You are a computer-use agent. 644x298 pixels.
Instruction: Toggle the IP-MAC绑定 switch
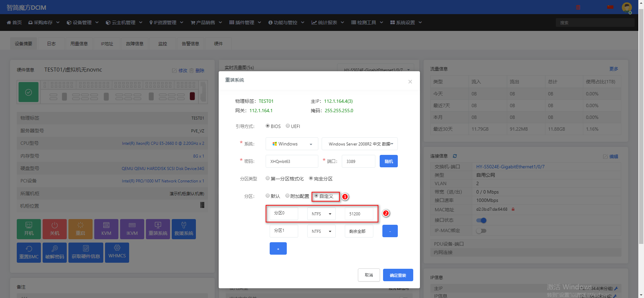tap(481, 231)
